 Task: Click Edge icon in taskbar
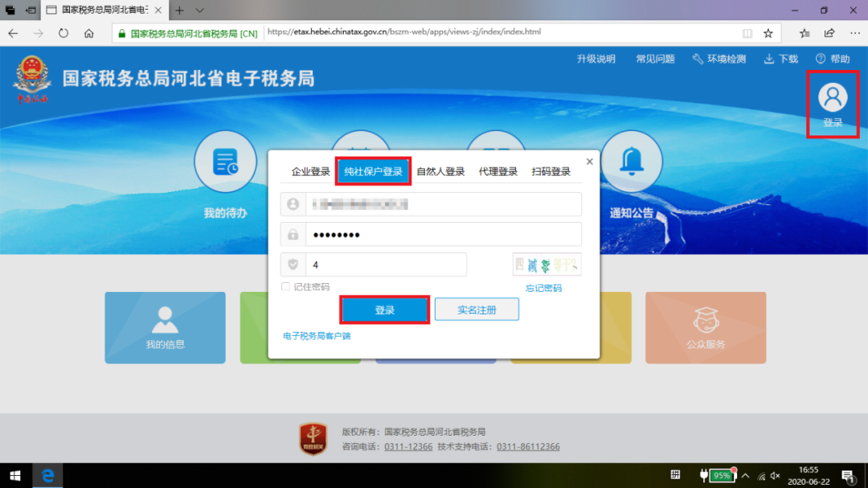point(47,475)
